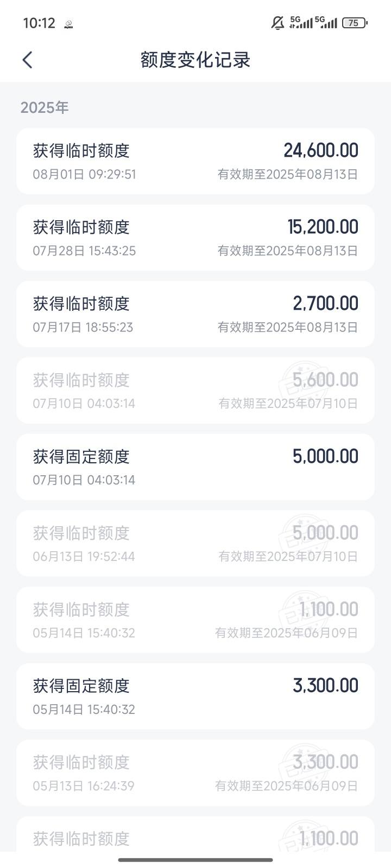Select expired 5,000.00 record from 06月13日
391x868 pixels.
[x=195, y=544]
